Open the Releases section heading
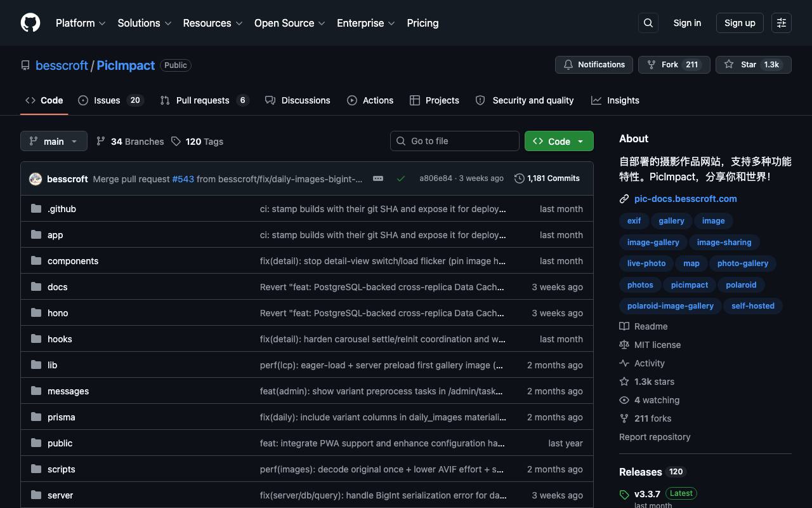Image resolution: width=812 pixels, height=508 pixels. (x=641, y=472)
